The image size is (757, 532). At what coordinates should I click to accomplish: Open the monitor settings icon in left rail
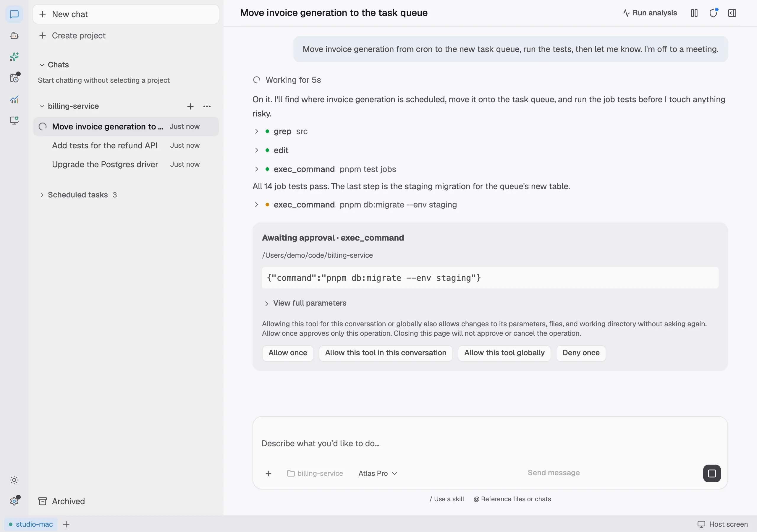coord(14,120)
